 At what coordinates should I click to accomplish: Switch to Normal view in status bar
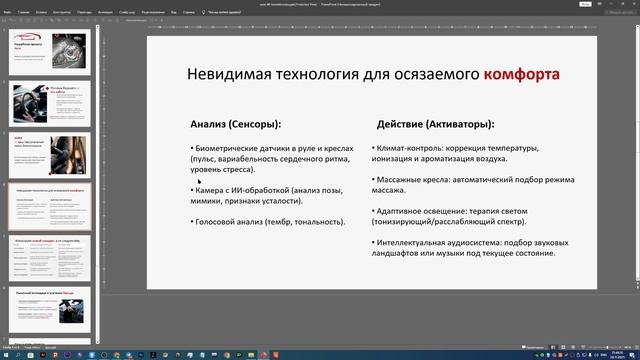[553, 347]
